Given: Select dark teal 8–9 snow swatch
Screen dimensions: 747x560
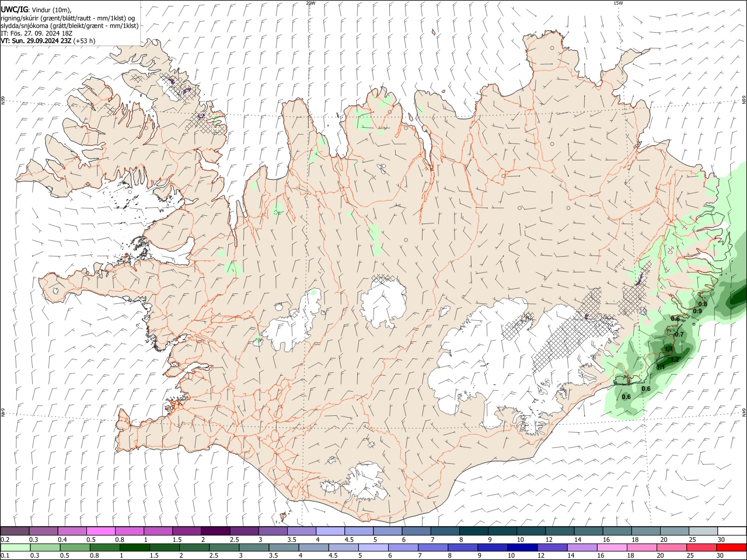Looking at the screenshot, I should point(473,531).
